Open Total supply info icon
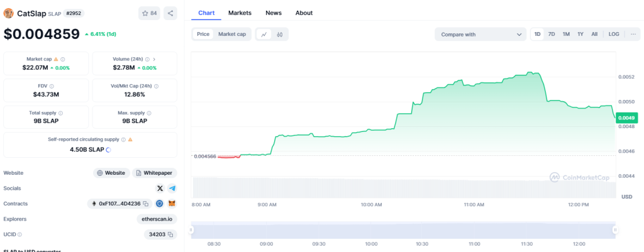The image size is (644, 252). pos(61,113)
